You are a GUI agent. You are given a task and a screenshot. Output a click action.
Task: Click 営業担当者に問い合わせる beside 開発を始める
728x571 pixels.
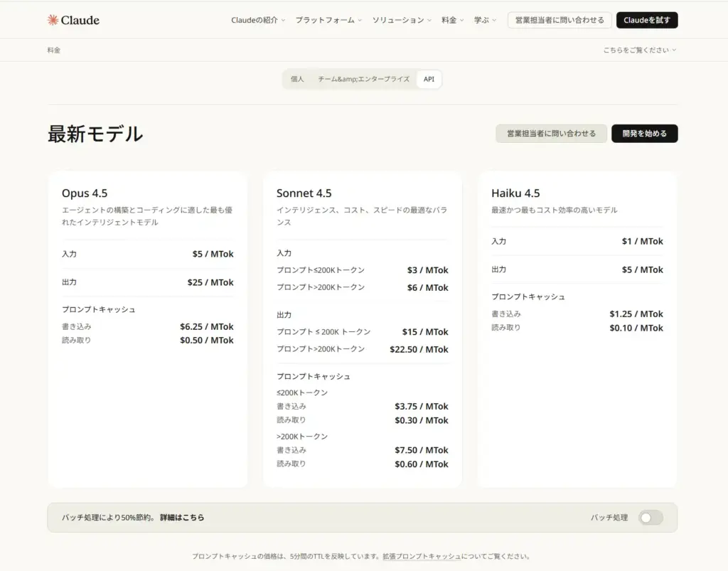click(551, 134)
